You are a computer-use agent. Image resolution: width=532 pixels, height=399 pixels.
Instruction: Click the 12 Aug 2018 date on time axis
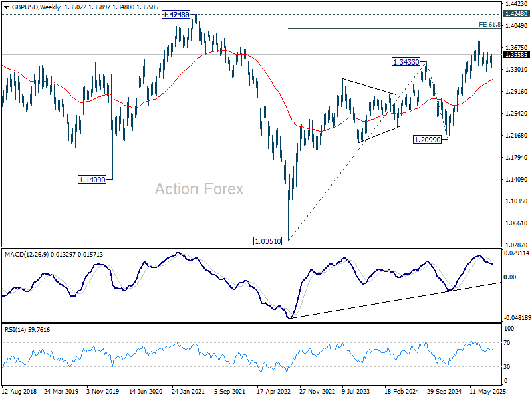click(x=19, y=391)
